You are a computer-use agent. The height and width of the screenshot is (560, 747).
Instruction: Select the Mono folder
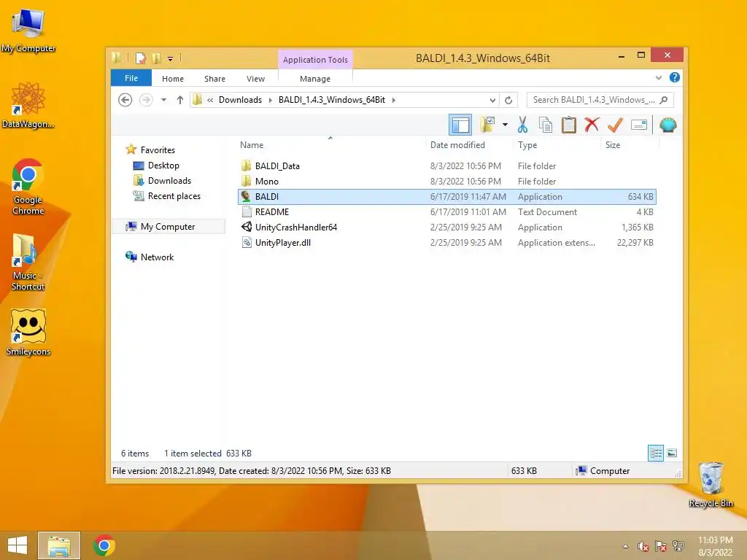coord(447,181)
